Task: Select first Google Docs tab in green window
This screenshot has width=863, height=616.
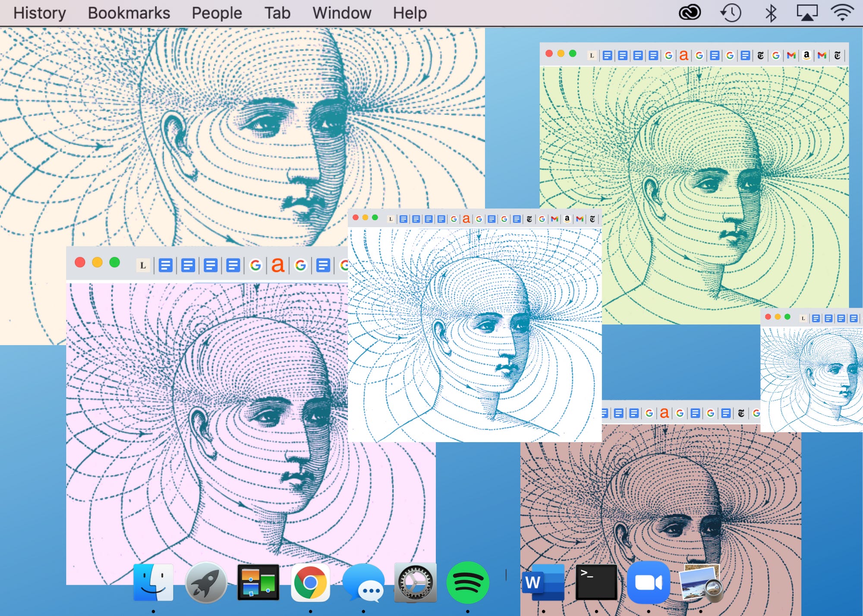Action: 607,55
